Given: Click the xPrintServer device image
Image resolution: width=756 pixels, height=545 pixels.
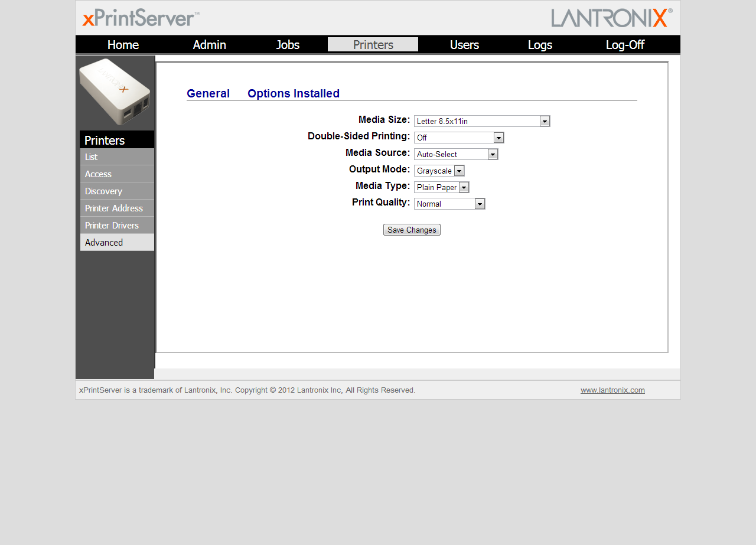Looking at the screenshot, I should [115, 92].
